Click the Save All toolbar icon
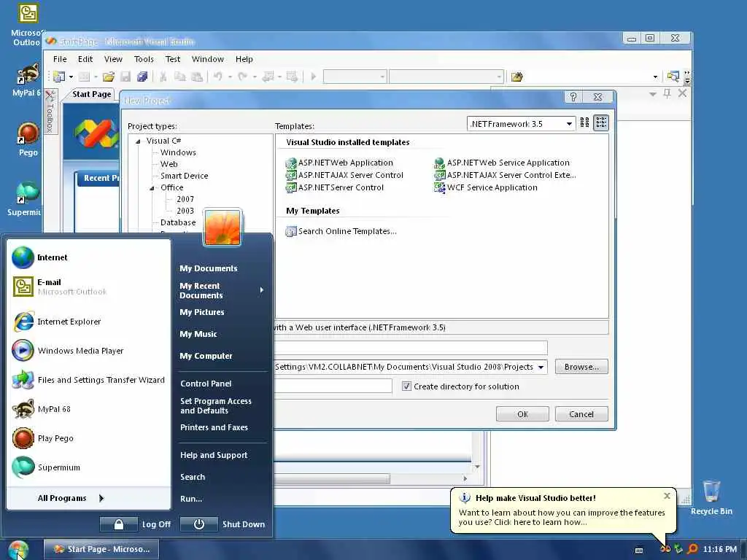 click(x=142, y=76)
